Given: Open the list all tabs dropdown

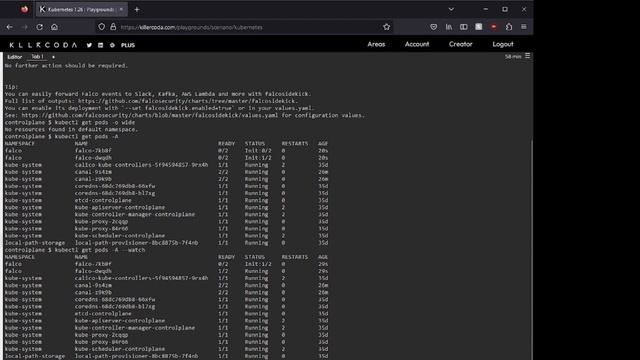Looking at the screenshot, I should (451, 9).
